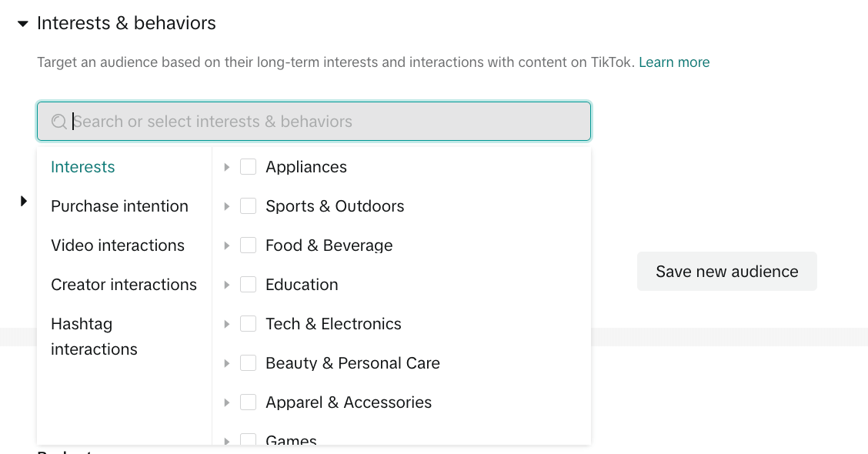The image size is (868, 454).
Task: Select Creator interactions in the list
Action: (123, 285)
